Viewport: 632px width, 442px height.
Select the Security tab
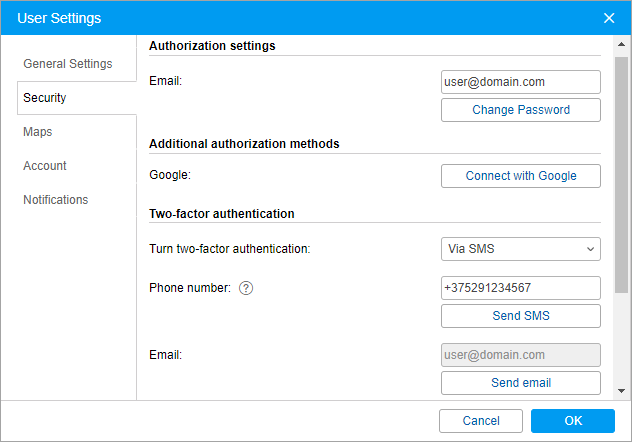45,98
